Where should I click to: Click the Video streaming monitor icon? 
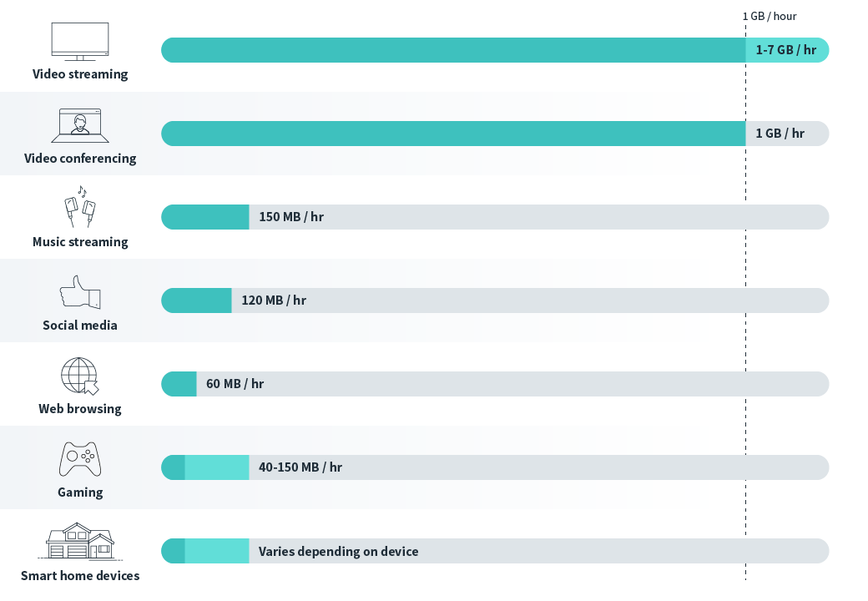pos(80,42)
